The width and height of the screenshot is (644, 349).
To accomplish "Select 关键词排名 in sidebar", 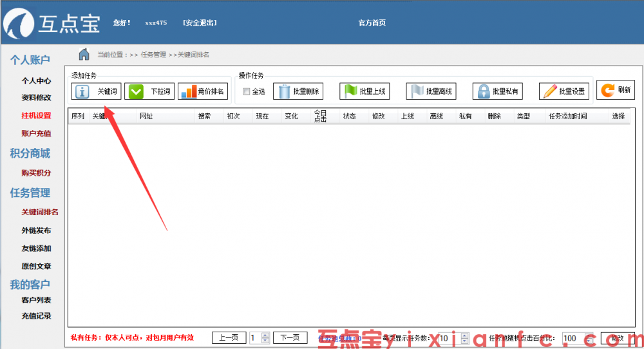I will 40,212.
